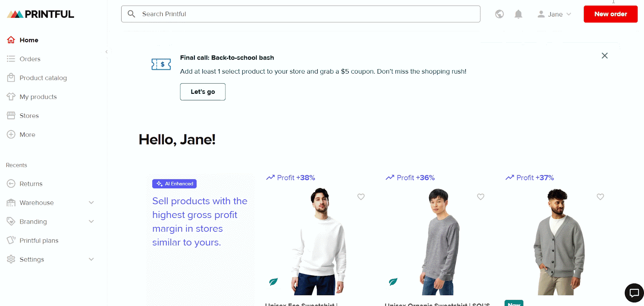Open Product catalog from sidebar
644x306 pixels.
(43, 78)
